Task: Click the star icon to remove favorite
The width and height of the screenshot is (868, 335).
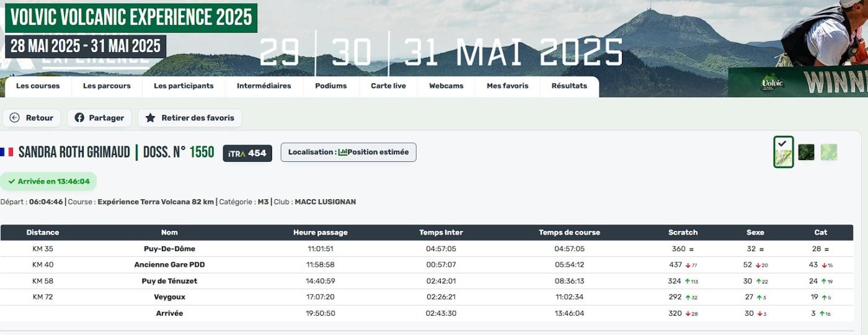Action: coord(150,118)
